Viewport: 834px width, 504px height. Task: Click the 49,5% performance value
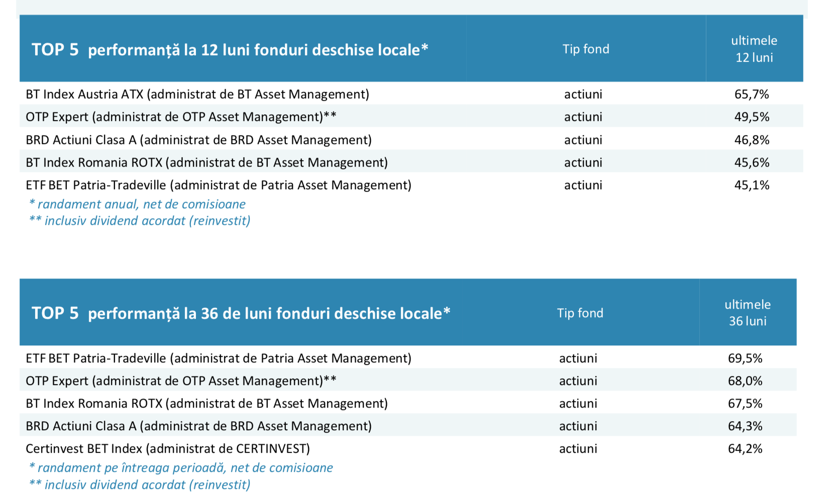point(752,117)
